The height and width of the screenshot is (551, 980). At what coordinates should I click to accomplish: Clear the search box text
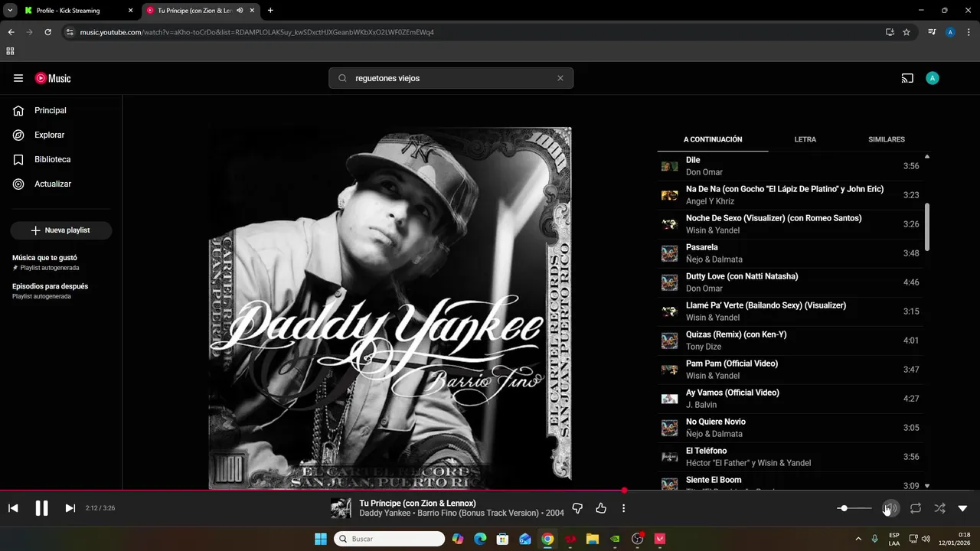click(x=560, y=78)
